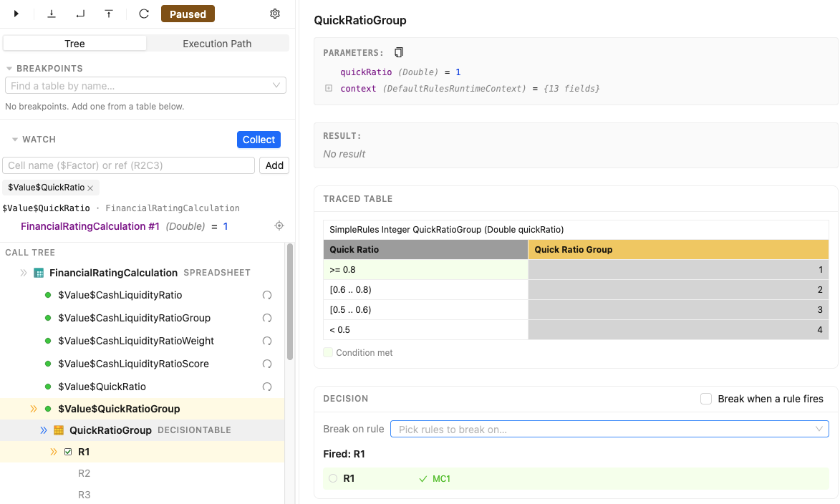840x504 pixels.
Task: Click the FinancialRatingCalculation spreadsheet icon
Action: click(x=39, y=273)
